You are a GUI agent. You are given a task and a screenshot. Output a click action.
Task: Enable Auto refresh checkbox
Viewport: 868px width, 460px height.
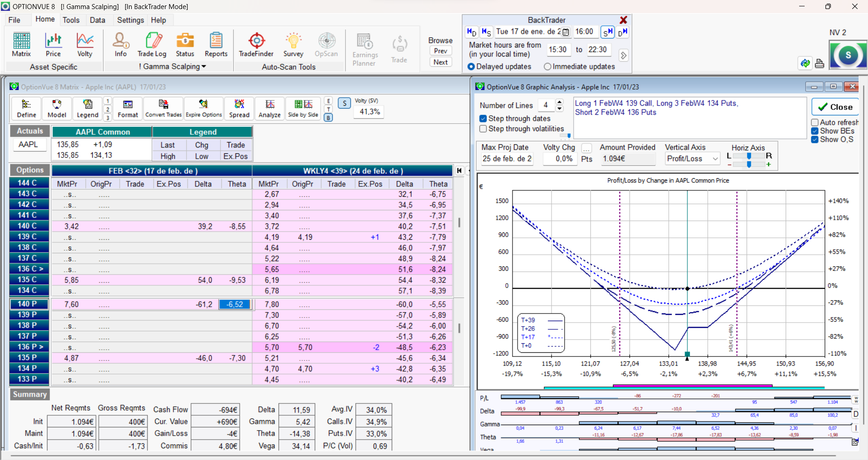pos(815,123)
